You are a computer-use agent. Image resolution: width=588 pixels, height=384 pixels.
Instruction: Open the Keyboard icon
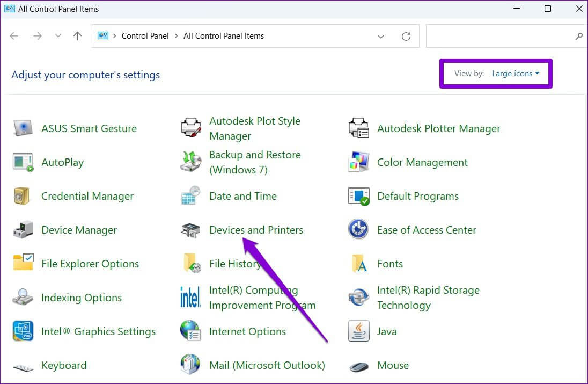point(23,367)
